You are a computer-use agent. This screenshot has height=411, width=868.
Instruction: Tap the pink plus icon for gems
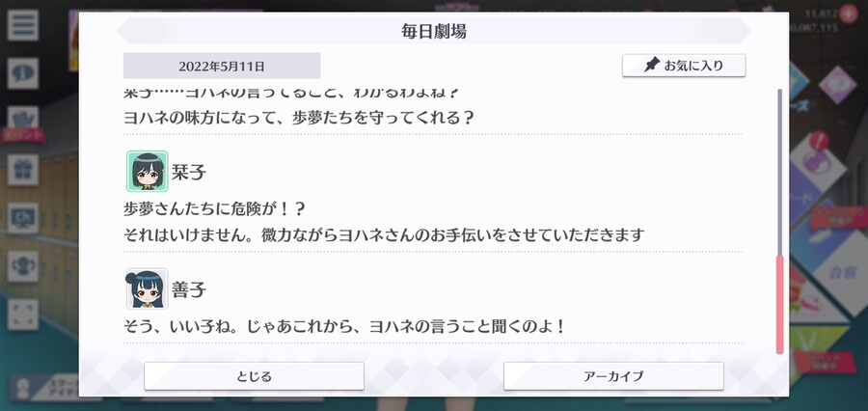click(x=848, y=14)
